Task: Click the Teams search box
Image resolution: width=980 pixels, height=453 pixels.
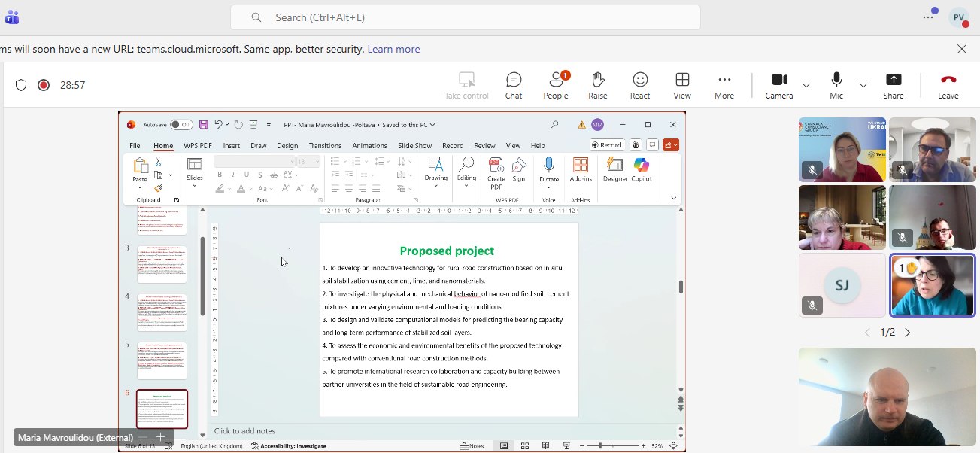Action: [465, 17]
